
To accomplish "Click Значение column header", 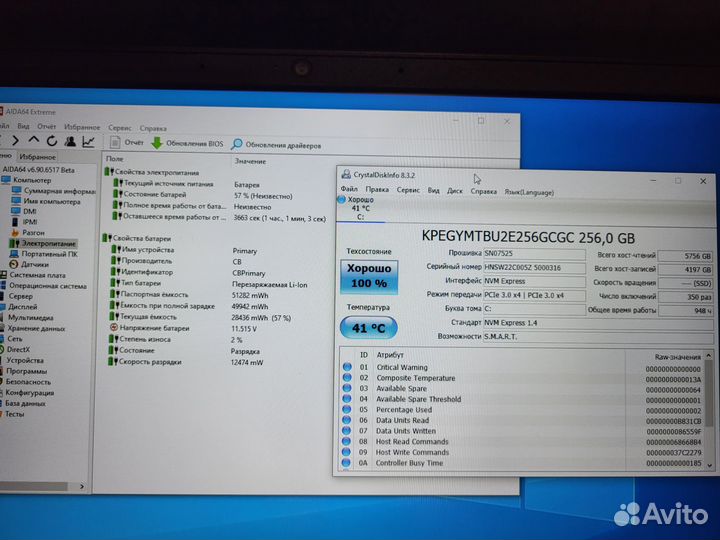I will (250, 161).
